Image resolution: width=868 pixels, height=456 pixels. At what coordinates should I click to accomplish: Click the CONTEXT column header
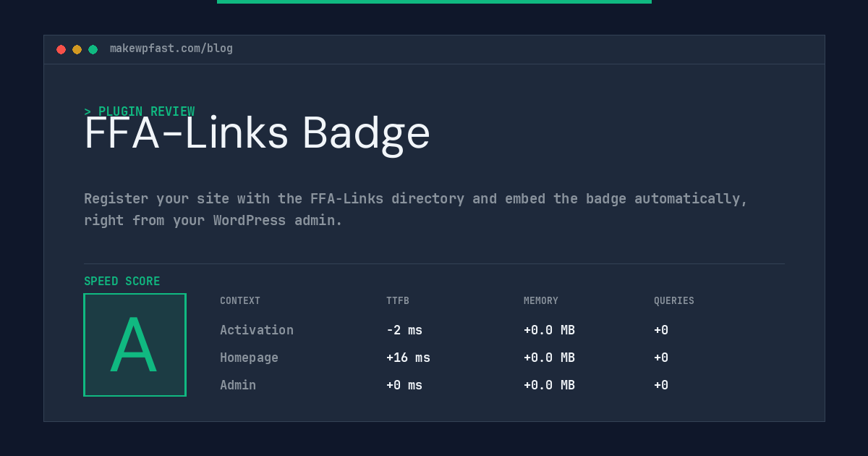(240, 301)
